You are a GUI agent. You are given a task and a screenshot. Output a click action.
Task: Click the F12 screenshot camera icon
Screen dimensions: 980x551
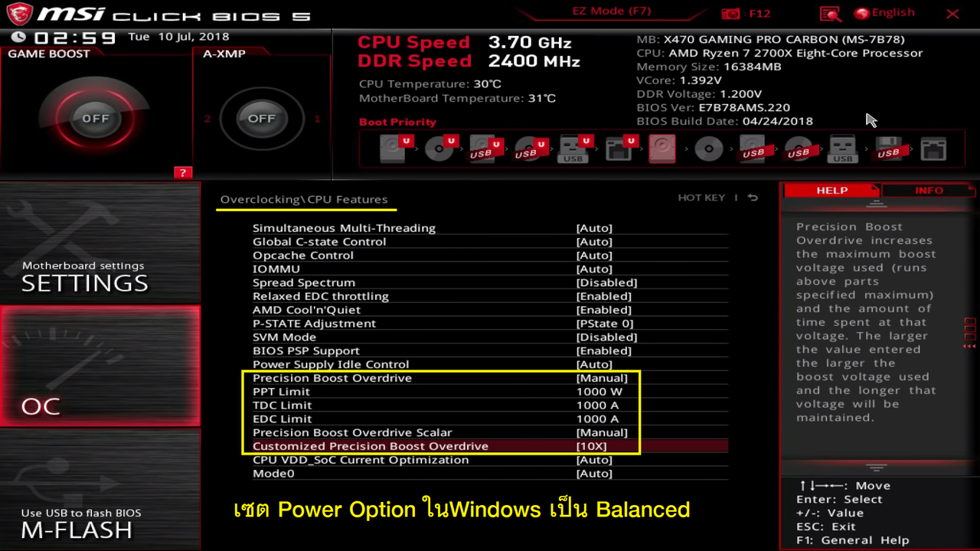[732, 13]
